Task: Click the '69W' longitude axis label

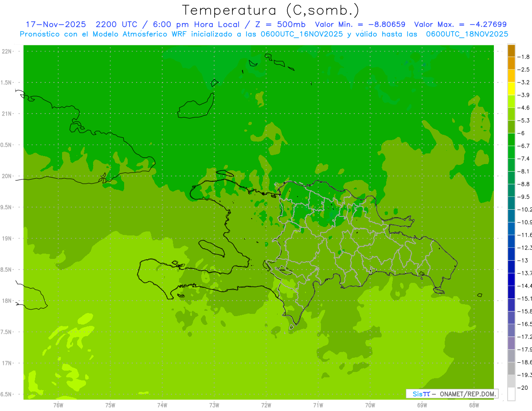Action: pyautogui.click(x=422, y=405)
